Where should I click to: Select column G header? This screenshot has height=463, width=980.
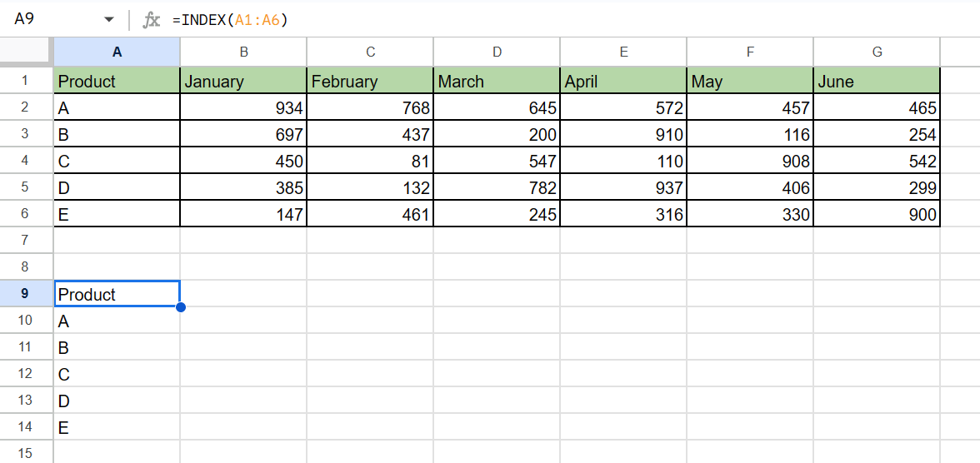[x=877, y=52]
